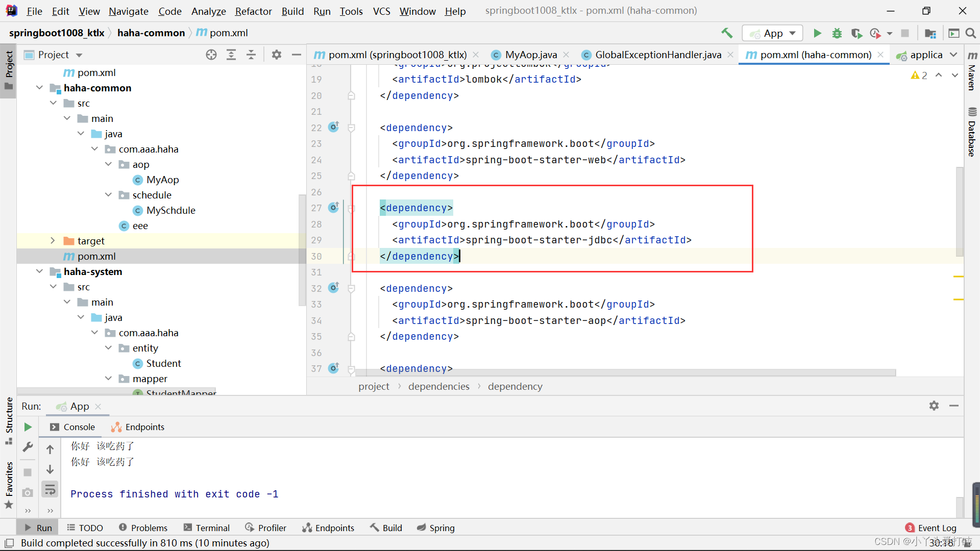Screen dimensions: 980x551
Task: Click camera dump threads icon
Action: pos(28,492)
